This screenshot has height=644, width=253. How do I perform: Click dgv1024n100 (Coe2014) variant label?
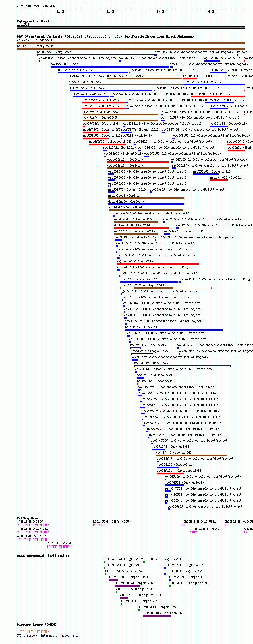pyautogui.click(x=222, y=58)
